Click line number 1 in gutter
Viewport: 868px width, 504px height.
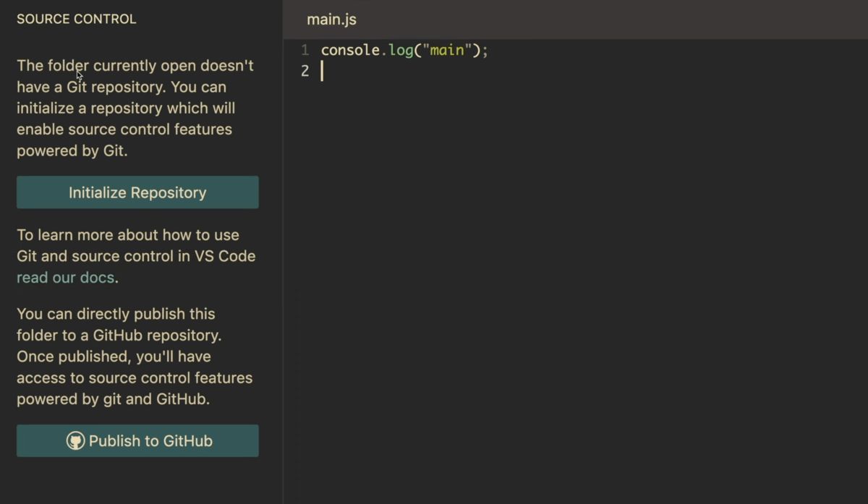(x=305, y=50)
